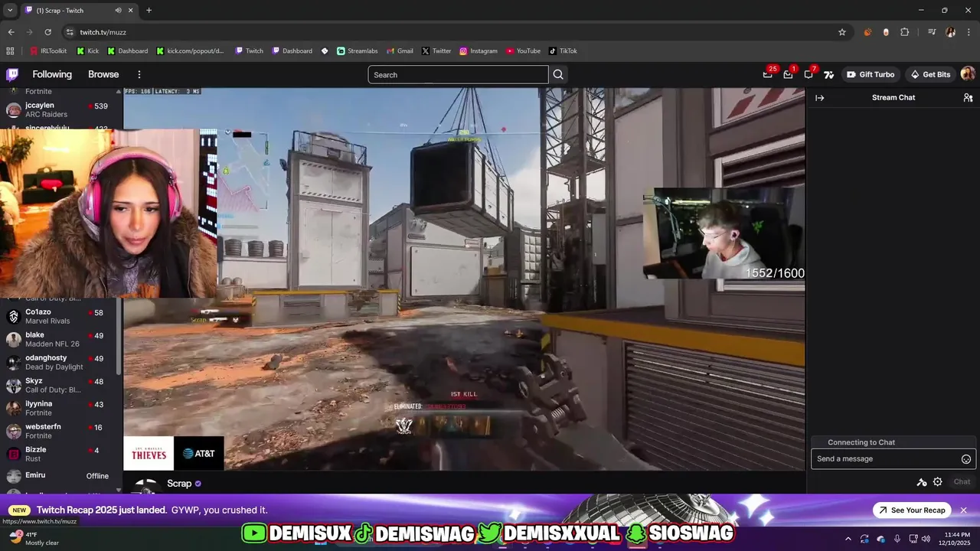Open Skyz channel in sidebar
Image resolution: width=980 pixels, height=551 pixels.
coord(60,385)
